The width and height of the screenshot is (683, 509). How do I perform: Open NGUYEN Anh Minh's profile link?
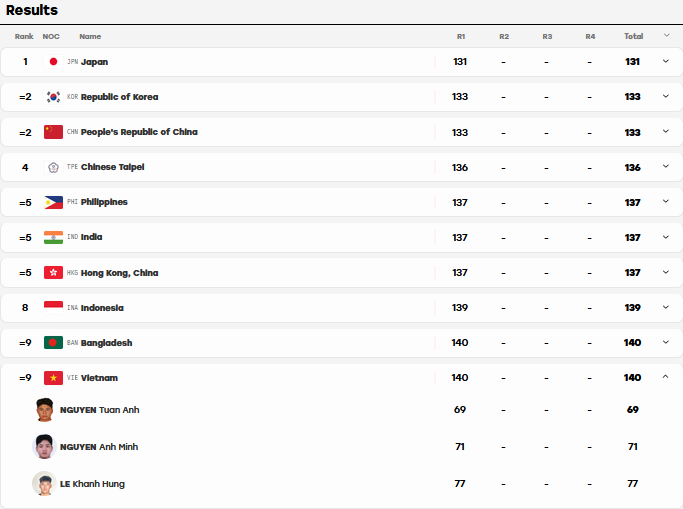tap(99, 447)
